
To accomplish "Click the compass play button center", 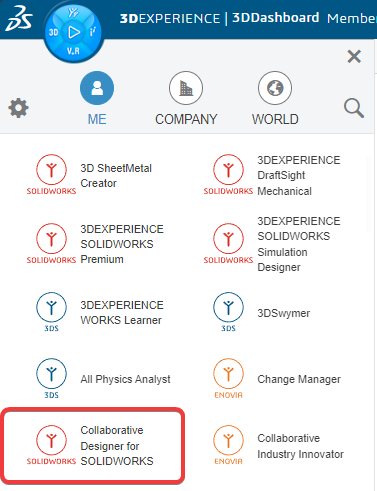I will [x=73, y=32].
